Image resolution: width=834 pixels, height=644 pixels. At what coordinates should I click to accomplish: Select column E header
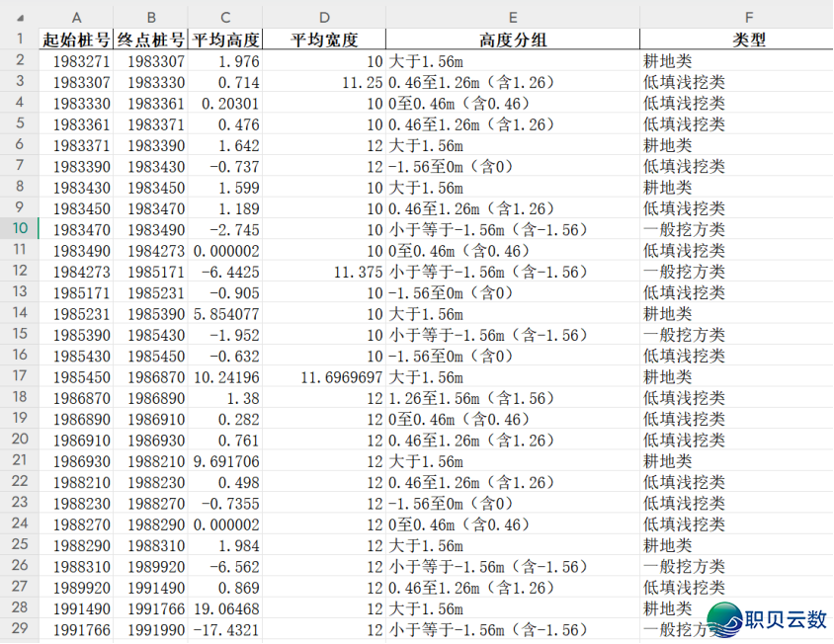click(x=513, y=18)
